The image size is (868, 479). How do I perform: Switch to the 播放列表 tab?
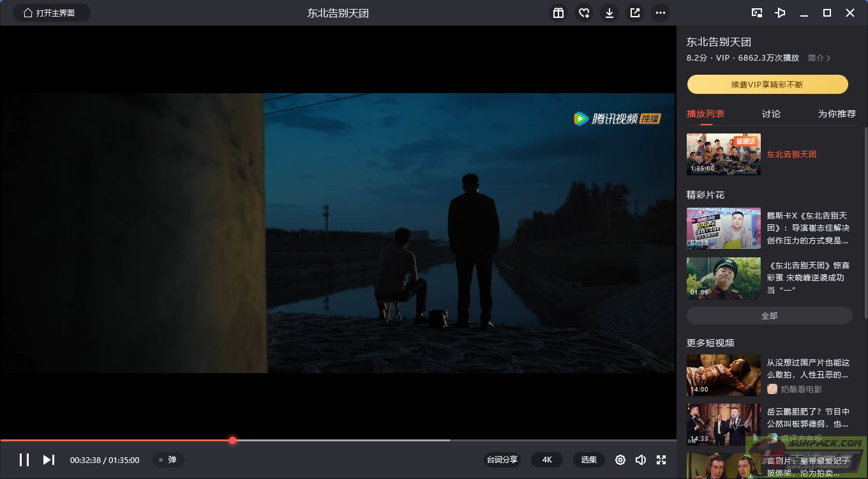point(705,114)
